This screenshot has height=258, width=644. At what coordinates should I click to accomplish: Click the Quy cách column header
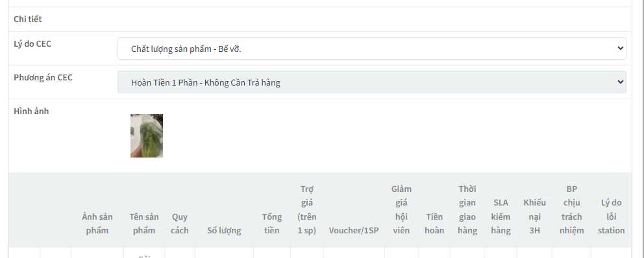click(x=180, y=224)
